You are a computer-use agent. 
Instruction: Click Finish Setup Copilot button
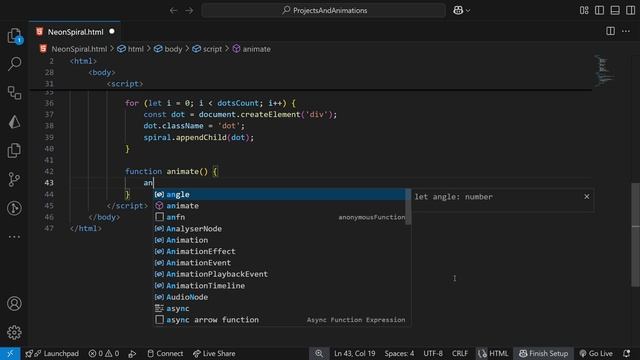(x=543, y=353)
